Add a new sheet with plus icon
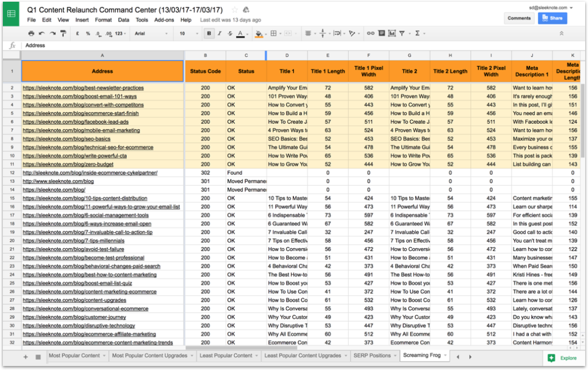Viewport: 588px width, 370px height. click(x=25, y=357)
